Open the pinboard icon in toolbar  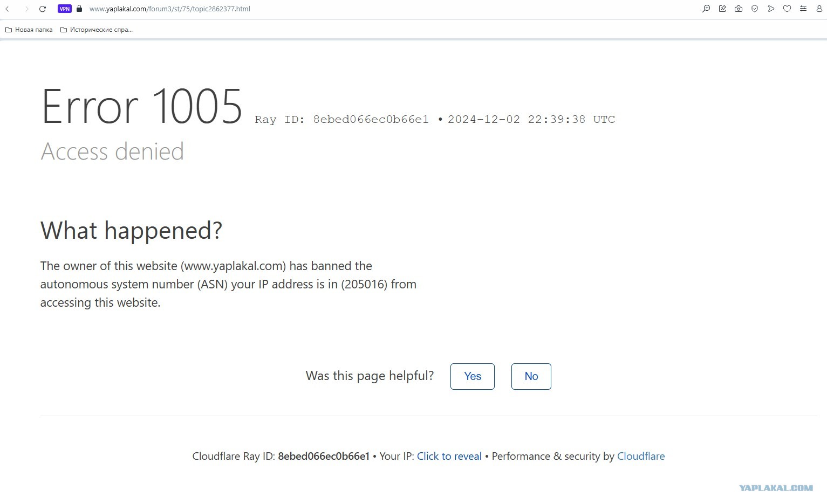(722, 9)
